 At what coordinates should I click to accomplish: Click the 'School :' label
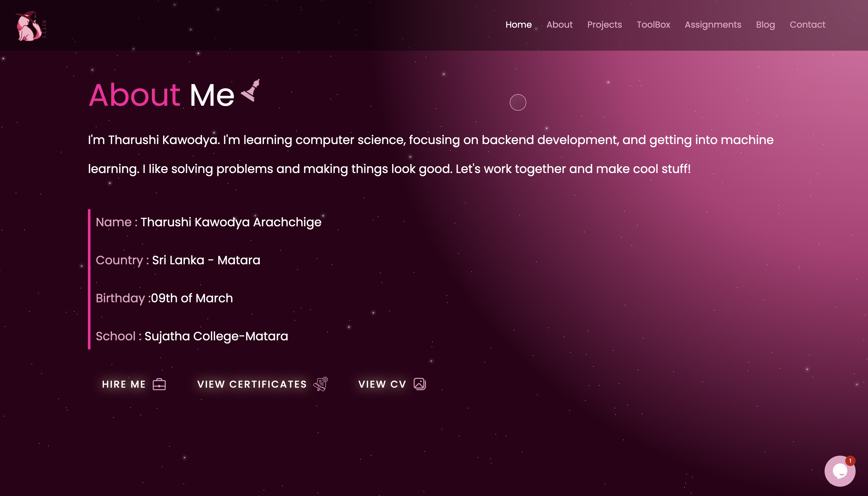pos(118,337)
